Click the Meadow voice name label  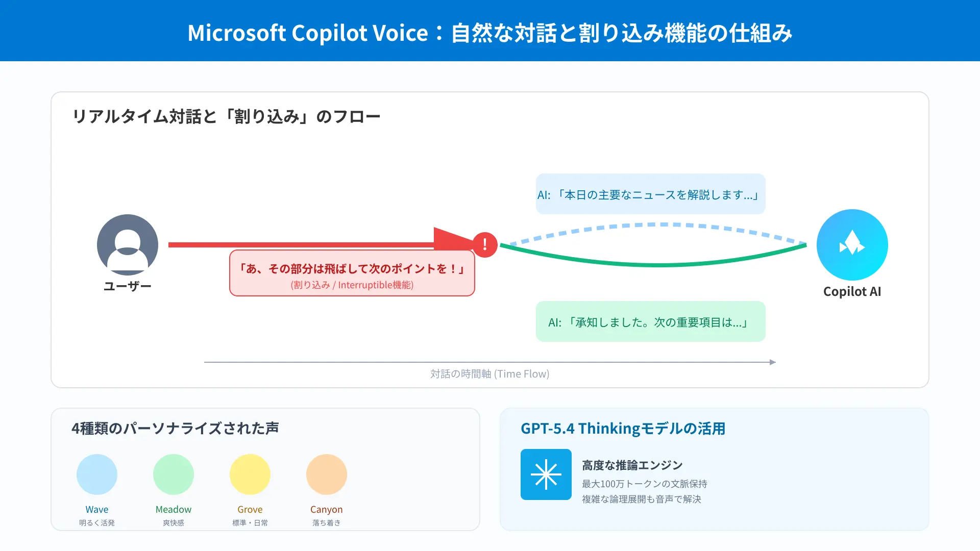(174, 509)
